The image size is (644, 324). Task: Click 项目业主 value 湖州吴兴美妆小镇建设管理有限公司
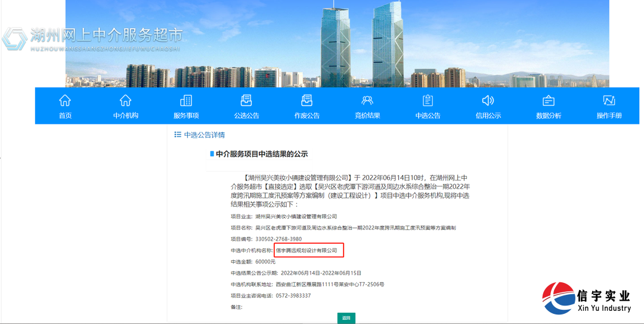point(296,217)
